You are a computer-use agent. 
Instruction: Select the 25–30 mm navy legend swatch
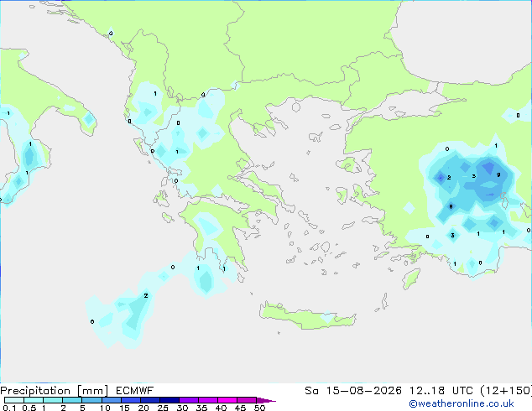pyautogui.click(x=170, y=400)
